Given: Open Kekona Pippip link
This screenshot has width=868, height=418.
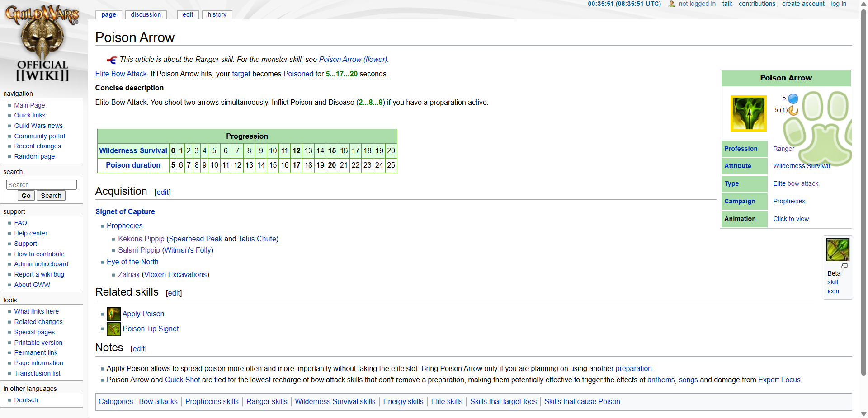Looking at the screenshot, I should [141, 239].
